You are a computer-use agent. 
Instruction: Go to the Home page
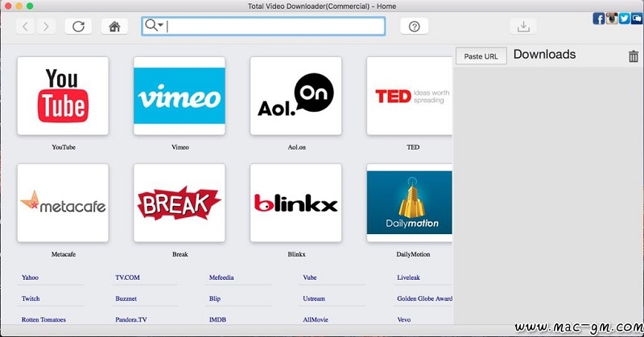click(x=114, y=27)
